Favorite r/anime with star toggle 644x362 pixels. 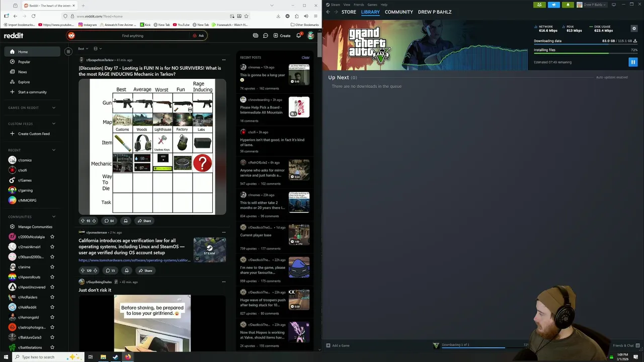click(x=52, y=267)
